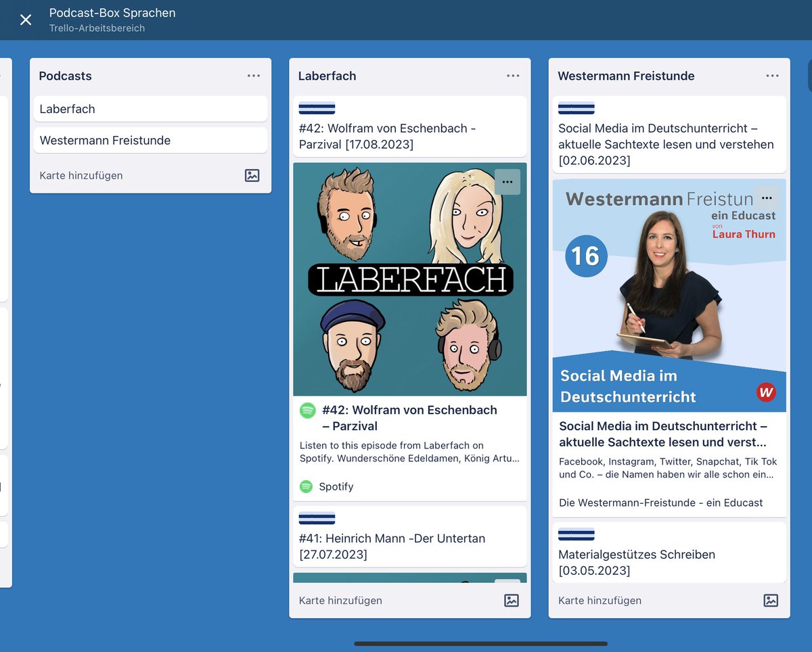Click Karte hinzufügen in Podcasts list
This screenshot has height=652, width=812.
81,175
